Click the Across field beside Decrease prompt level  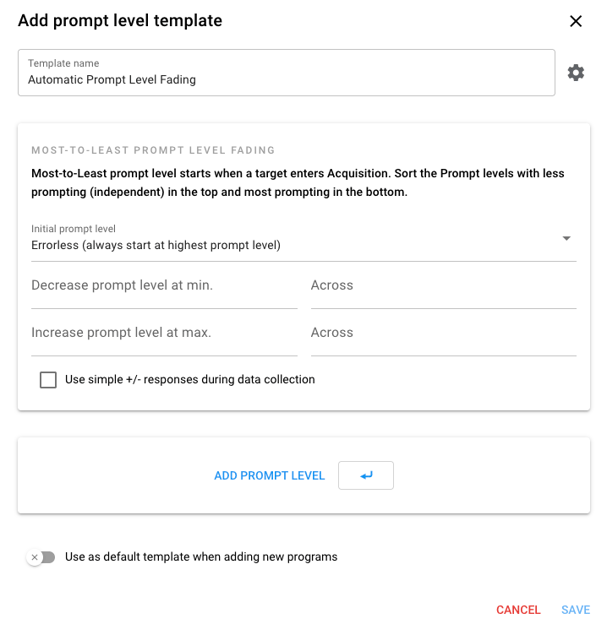click(x=443, y=286)
